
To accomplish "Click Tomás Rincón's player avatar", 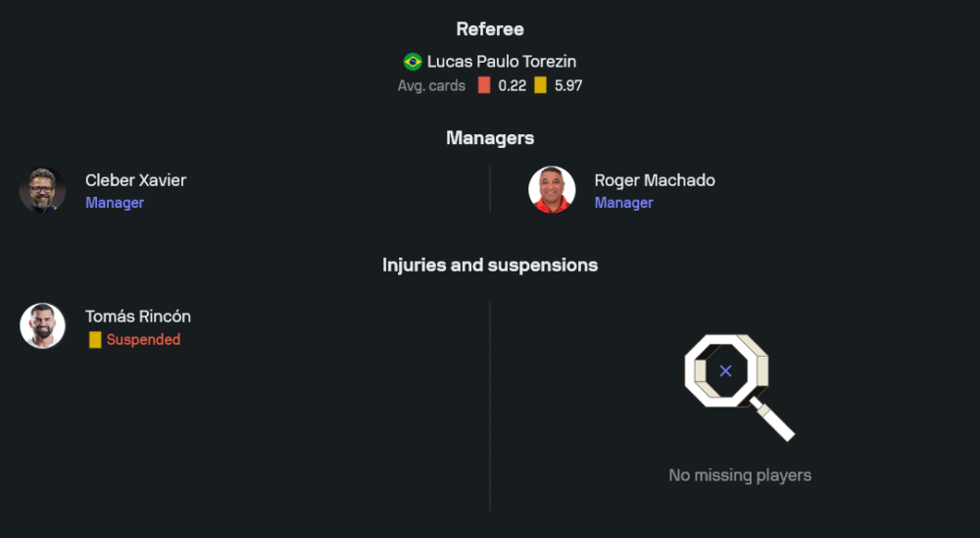I will [x=43, y=326].
